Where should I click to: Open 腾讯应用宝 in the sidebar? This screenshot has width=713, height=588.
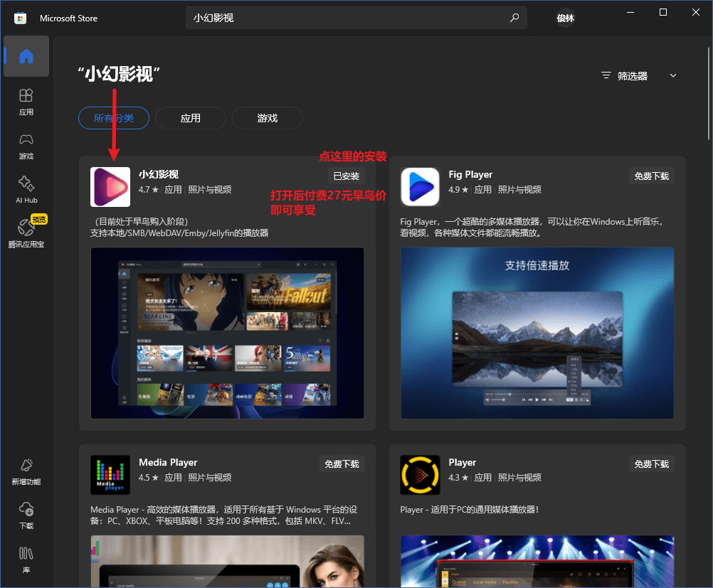pos(26,233)
